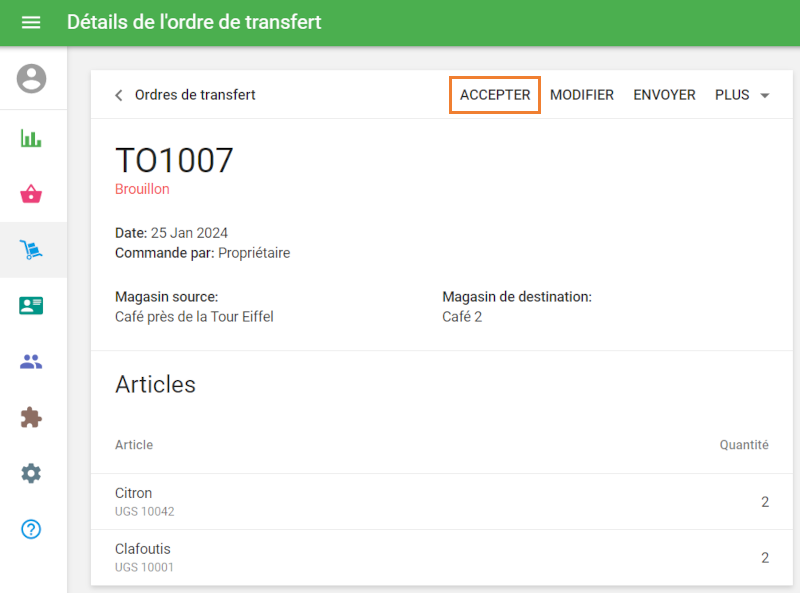The width and height of the screenshot is (800, 593).
Task: Click the back chevron arrow
Action: click(119, 95)
